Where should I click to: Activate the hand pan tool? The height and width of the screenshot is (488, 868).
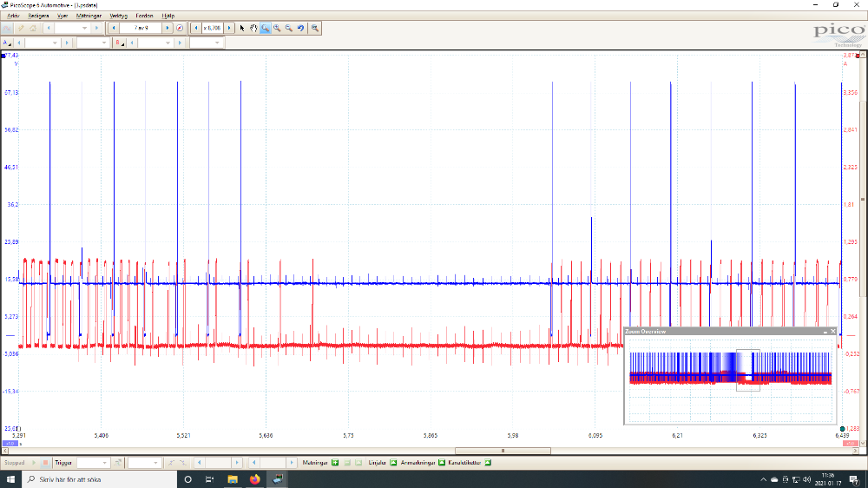[253, 28]
